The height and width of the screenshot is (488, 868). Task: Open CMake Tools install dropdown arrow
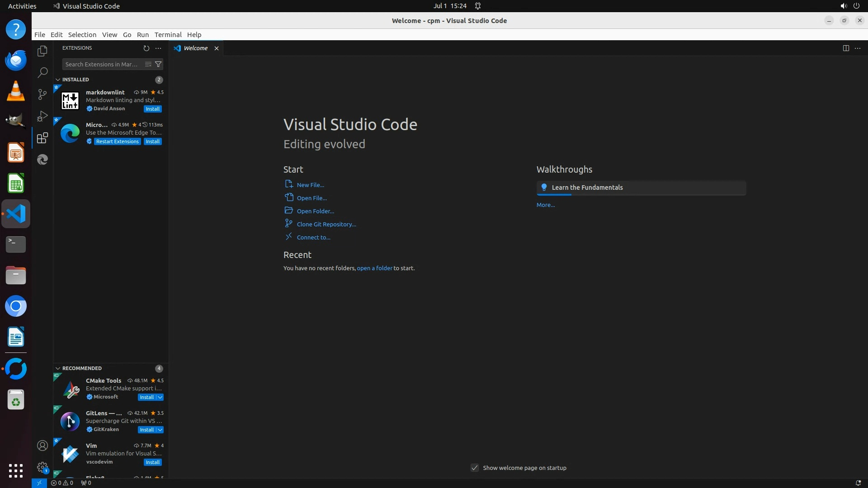tap(160, 397)
